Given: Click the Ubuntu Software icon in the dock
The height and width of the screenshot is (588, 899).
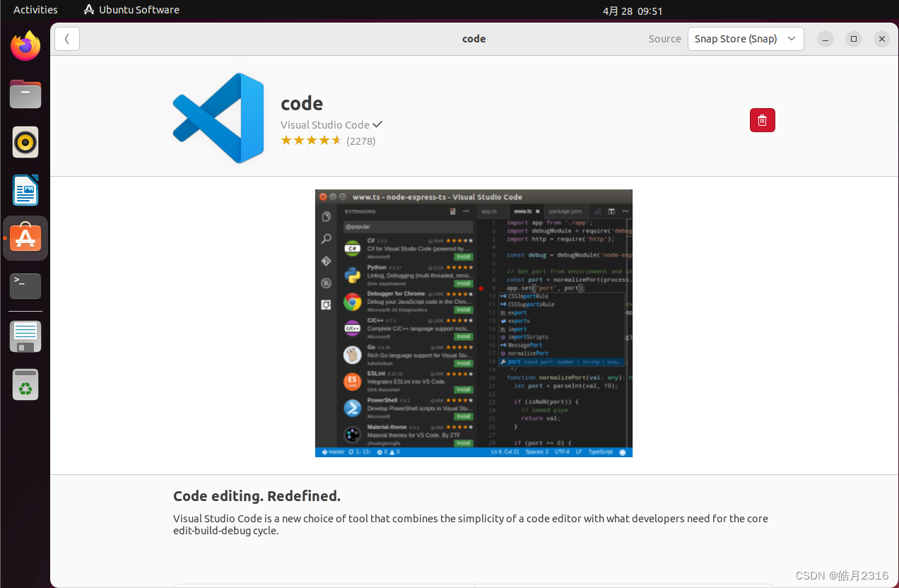Looking at the screenshot, I should (25, 238).
